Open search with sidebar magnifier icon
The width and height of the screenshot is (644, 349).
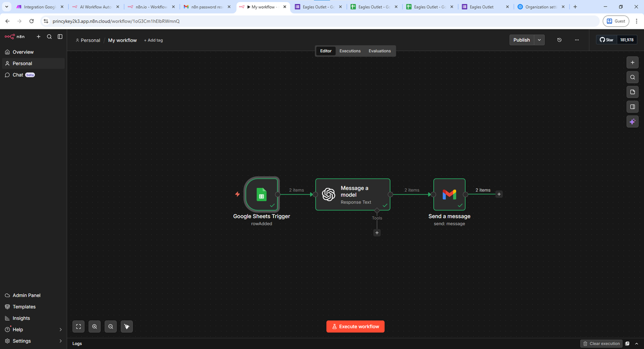[x=49, y=37]
